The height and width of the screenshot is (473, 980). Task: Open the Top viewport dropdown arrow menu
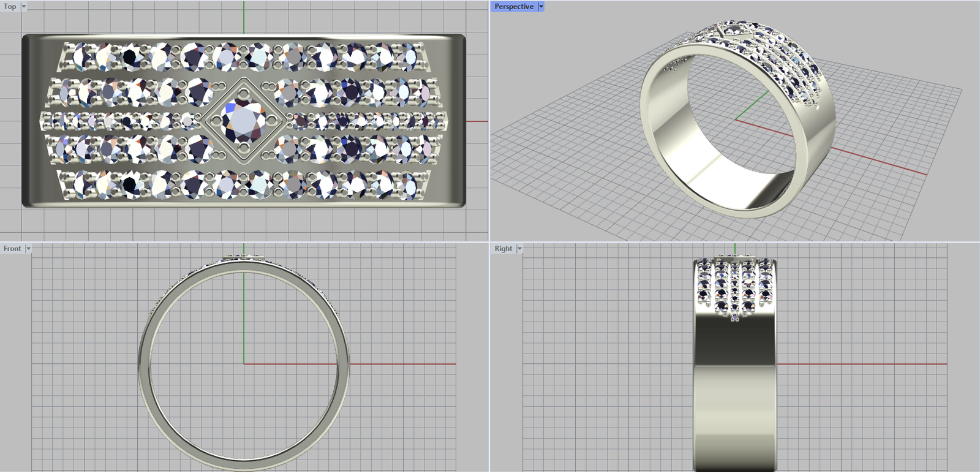(x=24, y=7)
